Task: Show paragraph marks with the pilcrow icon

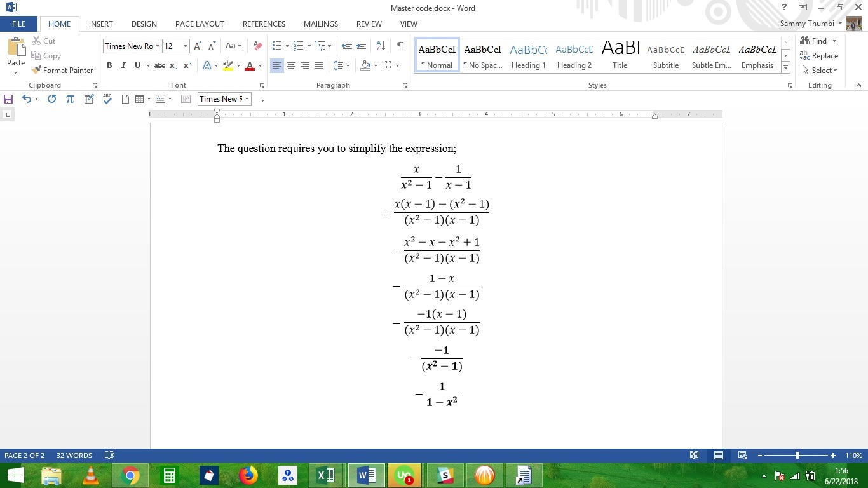Action: pos(400,46)
